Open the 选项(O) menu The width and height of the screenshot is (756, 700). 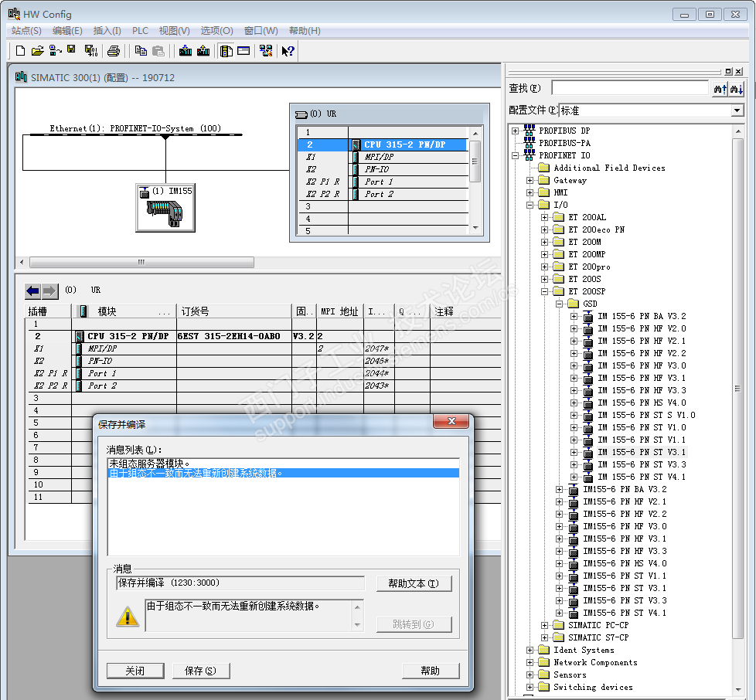(216, 31)
